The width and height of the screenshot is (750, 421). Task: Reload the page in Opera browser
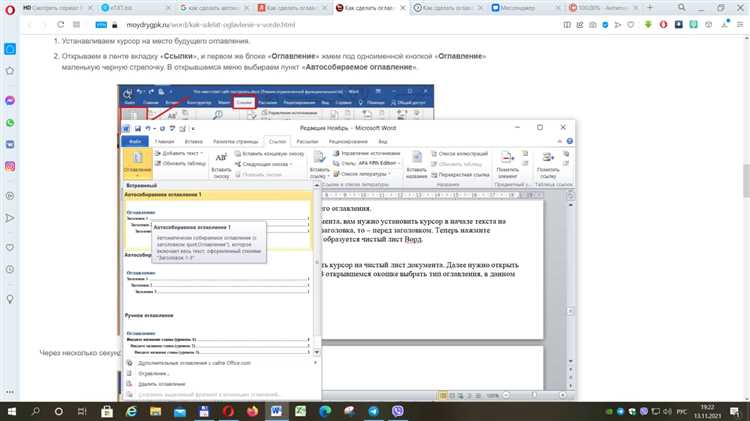pyautogui.click(x=60, y=24)
